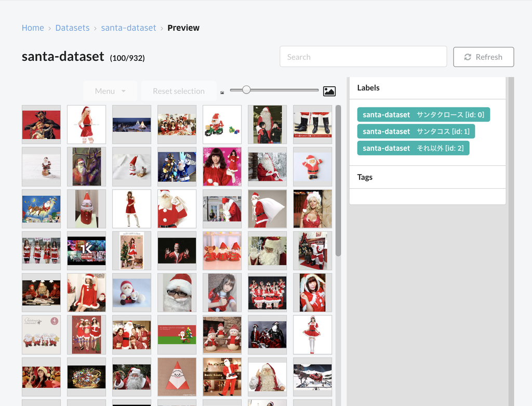532x406 pixels.
Task: Click the image grid vertical scrollbar
Action: (338, 180)
